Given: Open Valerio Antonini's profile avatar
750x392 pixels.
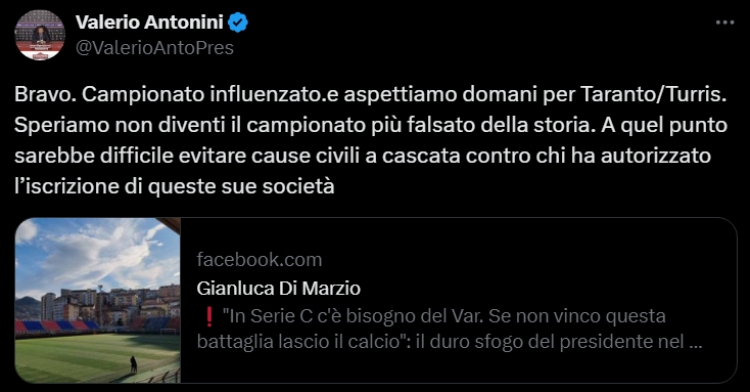Looking at the screenshot, I should click(40, 35).
